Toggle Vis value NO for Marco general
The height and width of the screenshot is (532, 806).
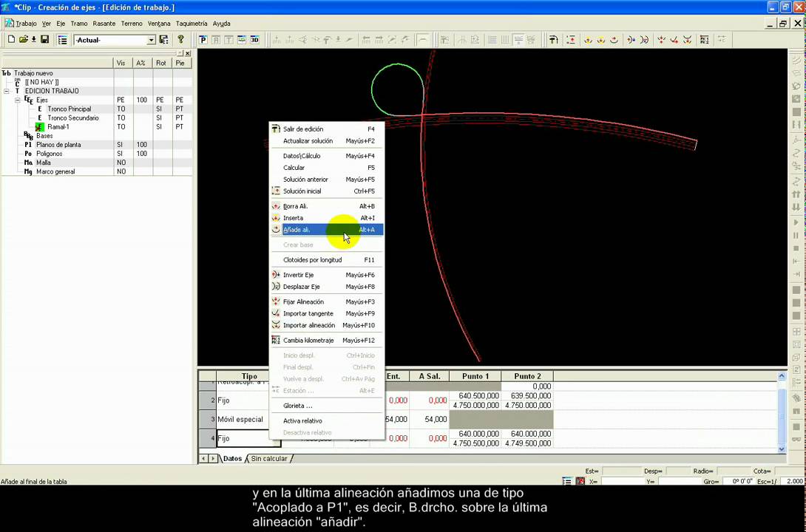click(121, 171)
